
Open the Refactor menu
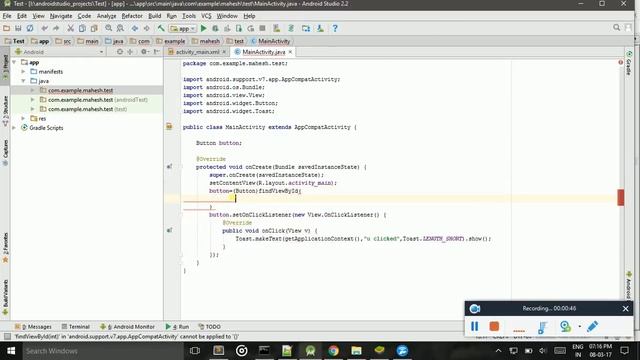coord(132,16)
